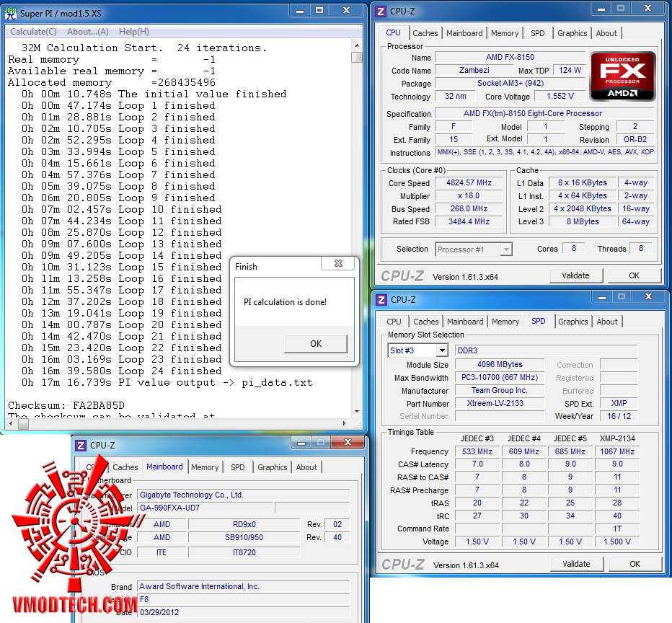The width and height of the screenshot is (672, 623).
Task: Click Validate in the top CPU-Z window
Action: tap(575, 275)
